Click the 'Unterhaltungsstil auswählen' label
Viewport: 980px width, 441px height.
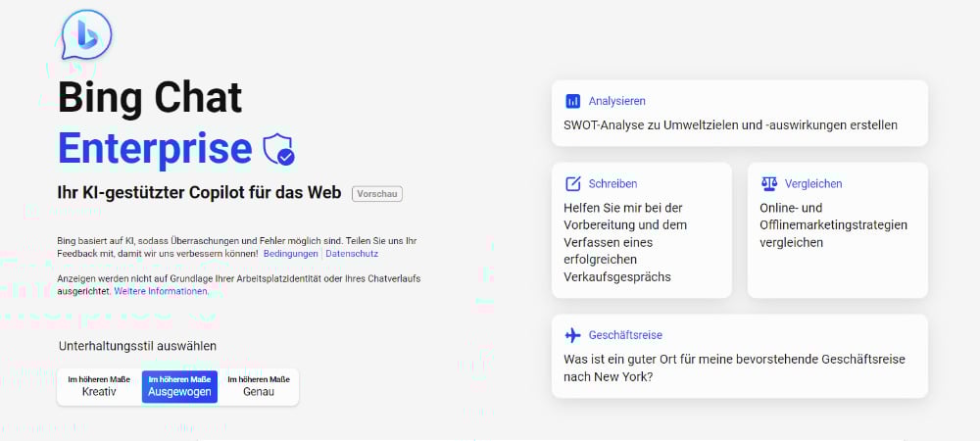coord(137,346)
